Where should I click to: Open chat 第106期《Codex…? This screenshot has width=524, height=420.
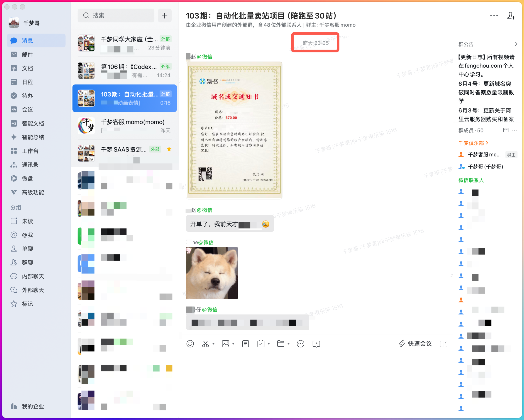pos(125,71)
